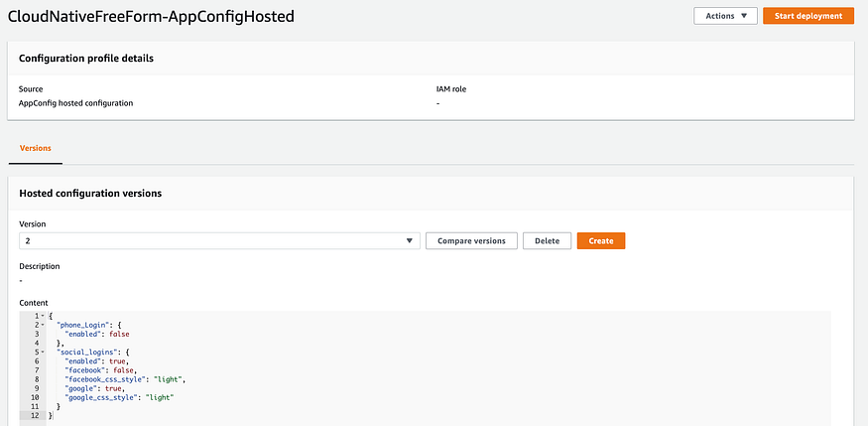Click the "google": true line
This screenshot has height=426, width=868.
tap(97, 388)
